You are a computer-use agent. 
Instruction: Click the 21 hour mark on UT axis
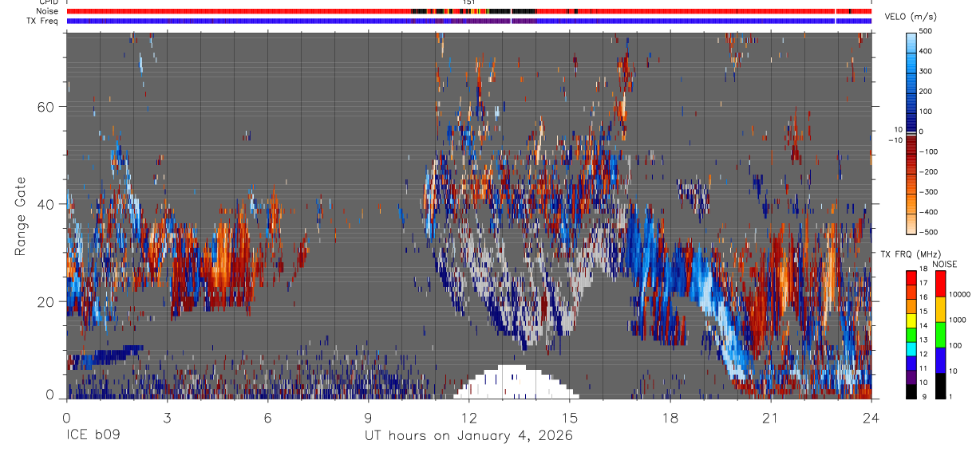[x=770, y=417]
